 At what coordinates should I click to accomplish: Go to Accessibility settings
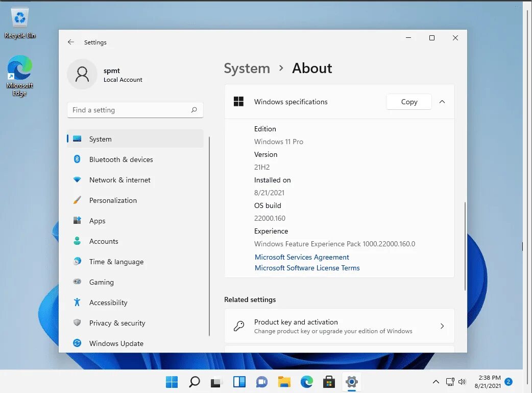point(135,303)
